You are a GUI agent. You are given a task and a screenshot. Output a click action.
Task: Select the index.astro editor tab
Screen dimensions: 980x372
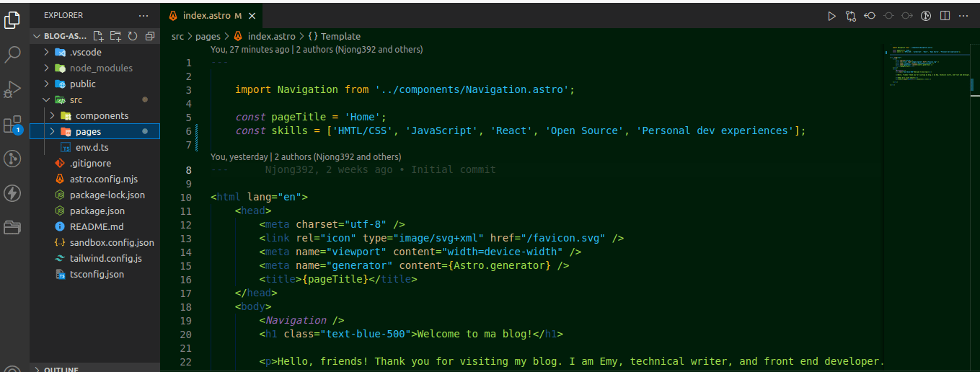[x=211, y=15]
